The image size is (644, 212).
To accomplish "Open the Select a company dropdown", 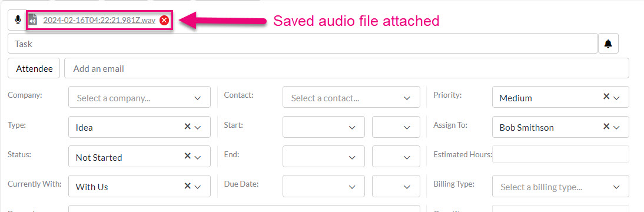I will [x=140, y=97].
